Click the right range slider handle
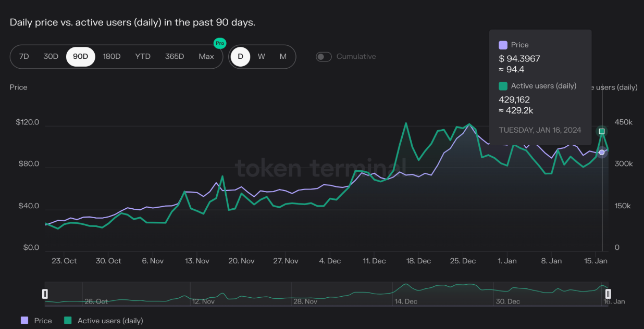The width and height of the screenshot is (644, 329). pyautogui.click(x=608, y=294)
